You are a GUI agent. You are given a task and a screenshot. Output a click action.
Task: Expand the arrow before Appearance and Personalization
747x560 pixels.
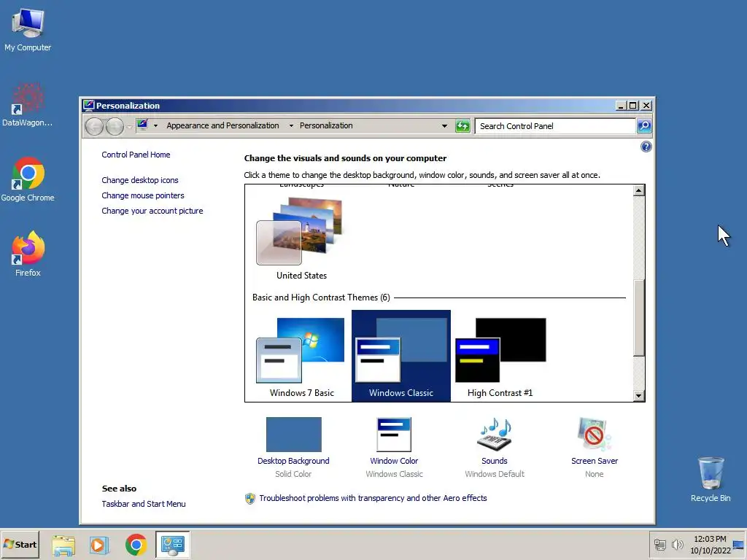click(x=156, y=126)
